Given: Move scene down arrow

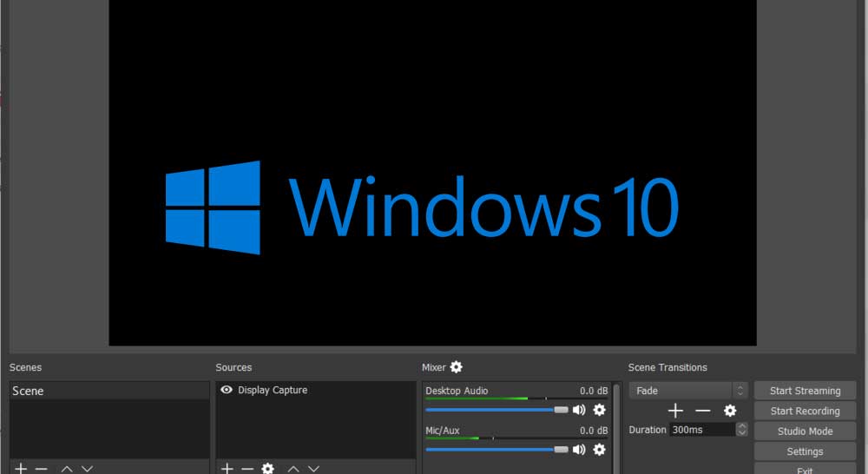Looking at the screenshot, I should pyautogui.click(x=87, y=469).
